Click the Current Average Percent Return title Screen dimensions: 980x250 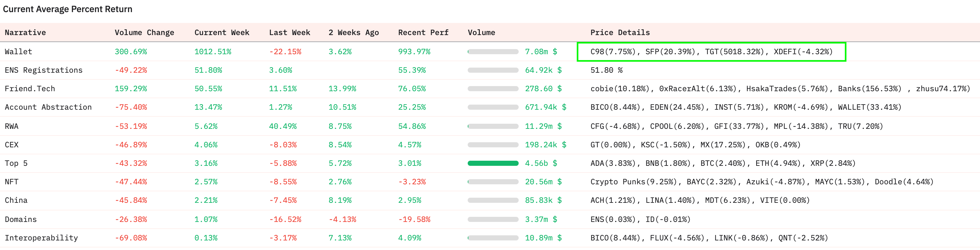pyautogui.click(x=68, y=9)
